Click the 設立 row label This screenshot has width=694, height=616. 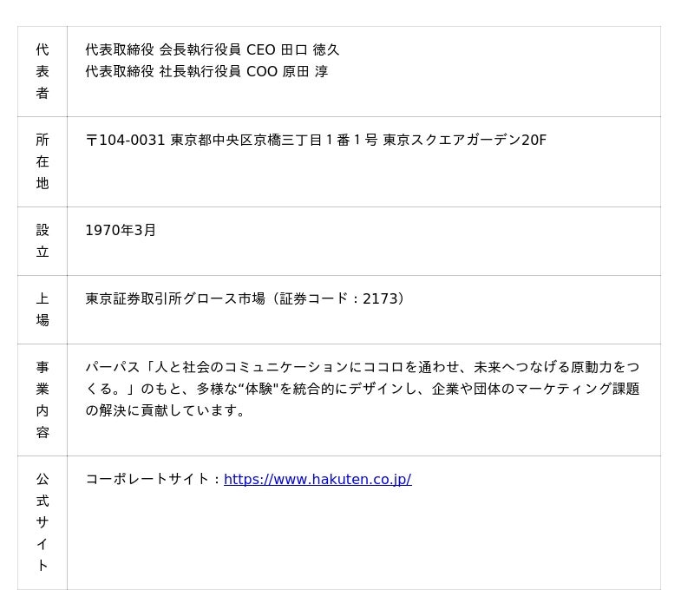[43, 240]
